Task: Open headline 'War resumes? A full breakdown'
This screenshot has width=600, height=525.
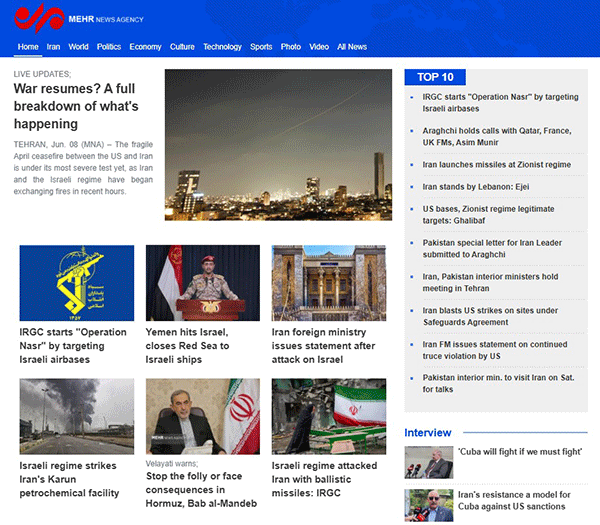Action: coord(76,106)
